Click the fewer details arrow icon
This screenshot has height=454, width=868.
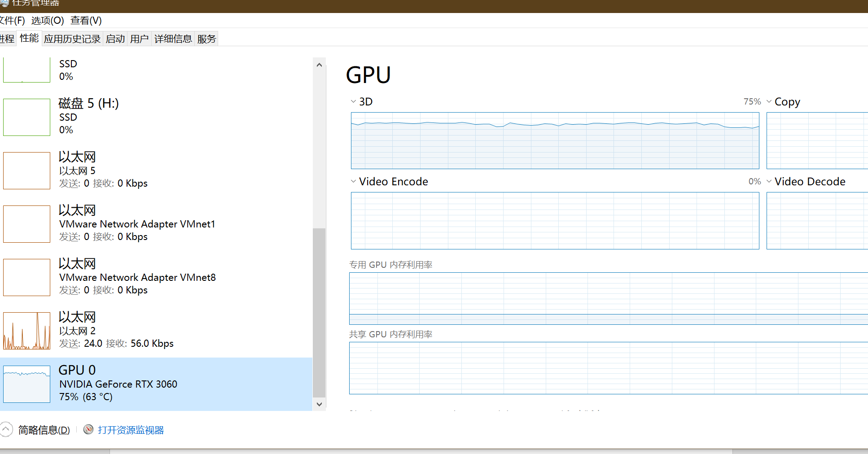tap(6, 429)
